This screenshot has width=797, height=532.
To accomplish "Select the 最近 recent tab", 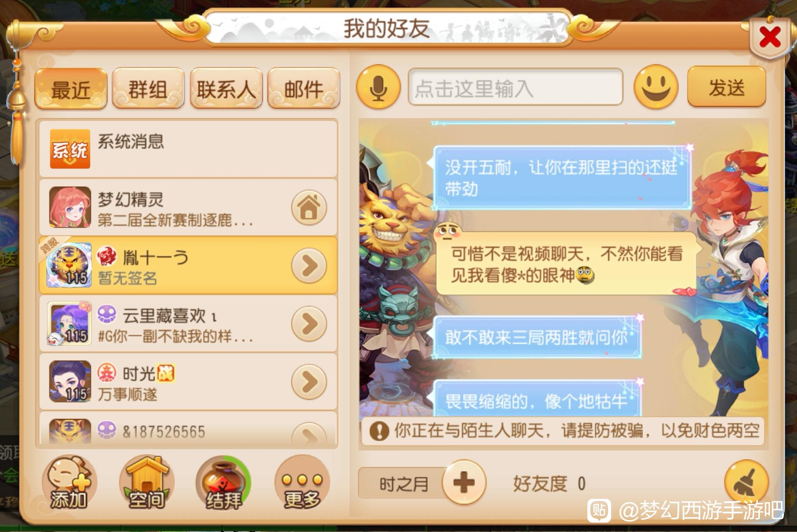I will click(70, 89).
